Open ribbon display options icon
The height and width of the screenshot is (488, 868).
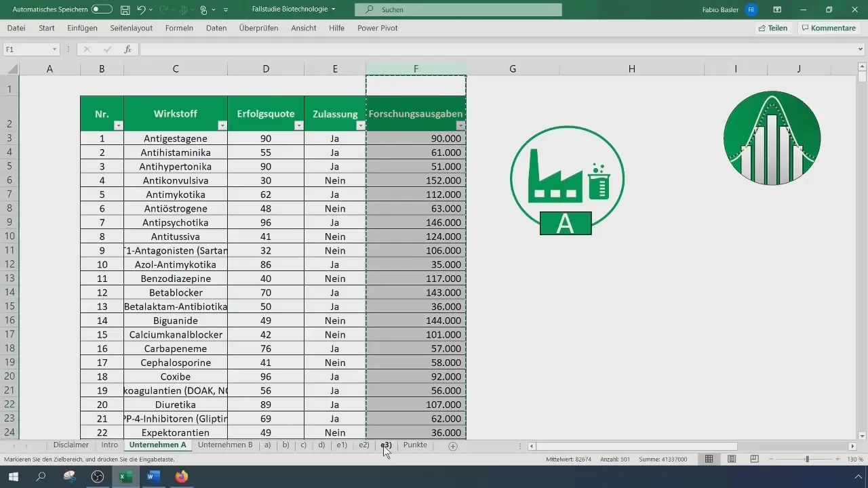pyautogui.click(x=777, y=9)
